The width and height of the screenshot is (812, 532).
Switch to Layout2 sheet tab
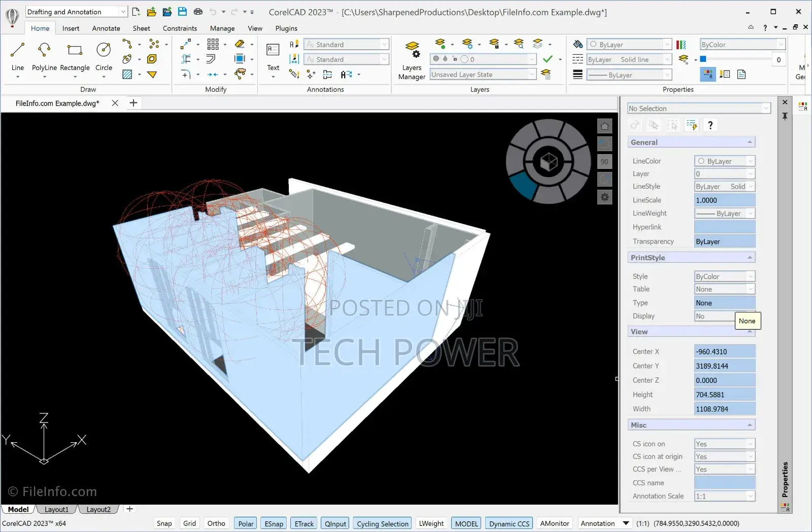(x=98, y=509)
